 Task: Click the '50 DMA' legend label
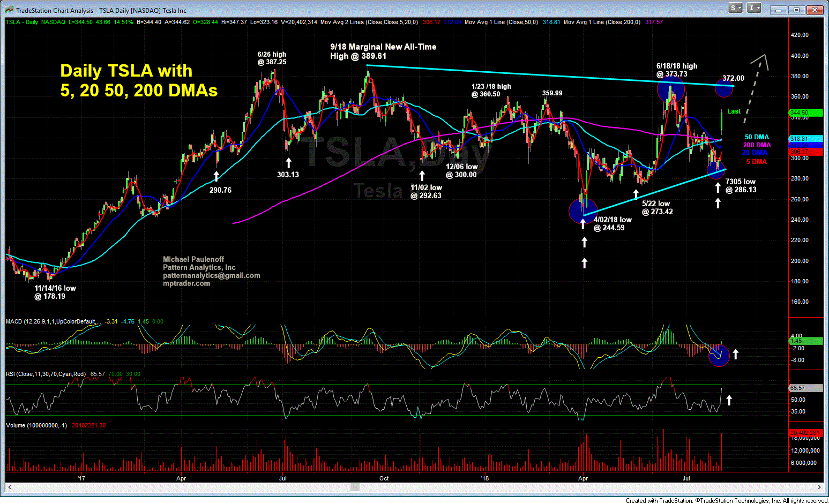(x=757, y=137)
